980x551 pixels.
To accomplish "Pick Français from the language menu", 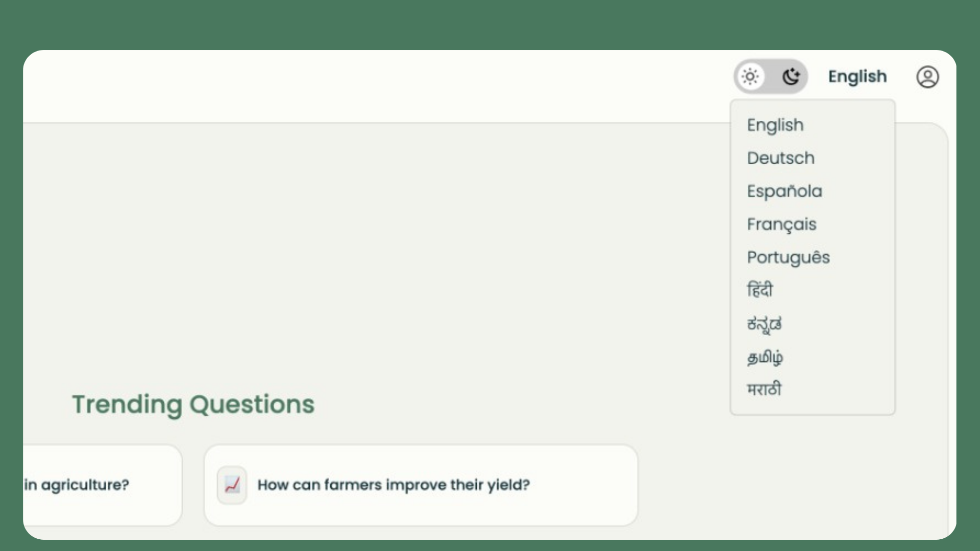I will pos(781,224).
